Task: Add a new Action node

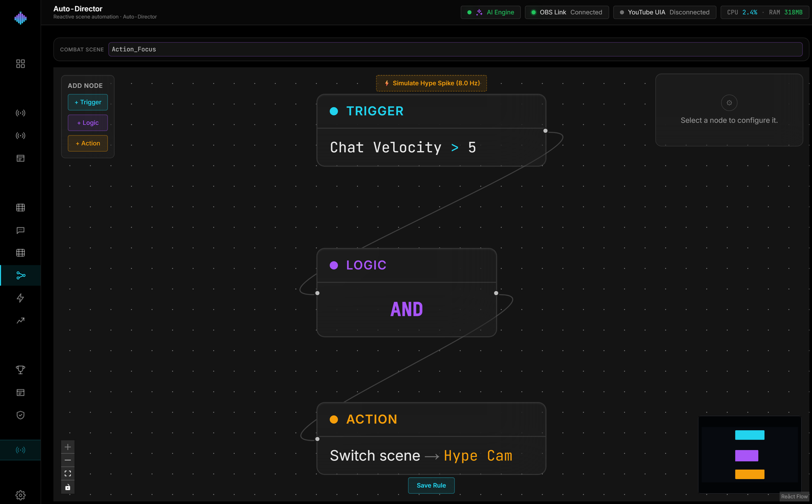Action: [x=88, y=144]
